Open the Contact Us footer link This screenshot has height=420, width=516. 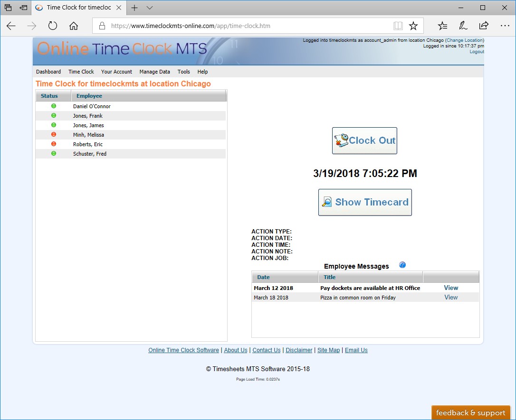click(267, 350)
